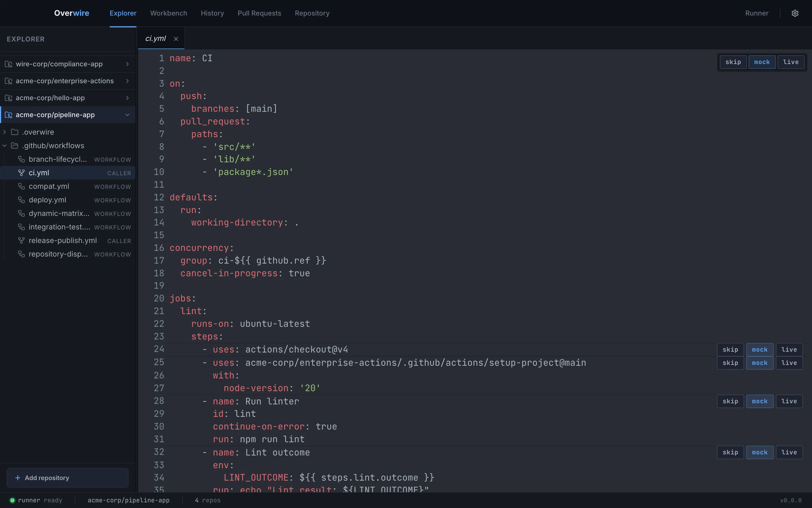Collapse the .github/workflows folder arrow

pos(5,145)
